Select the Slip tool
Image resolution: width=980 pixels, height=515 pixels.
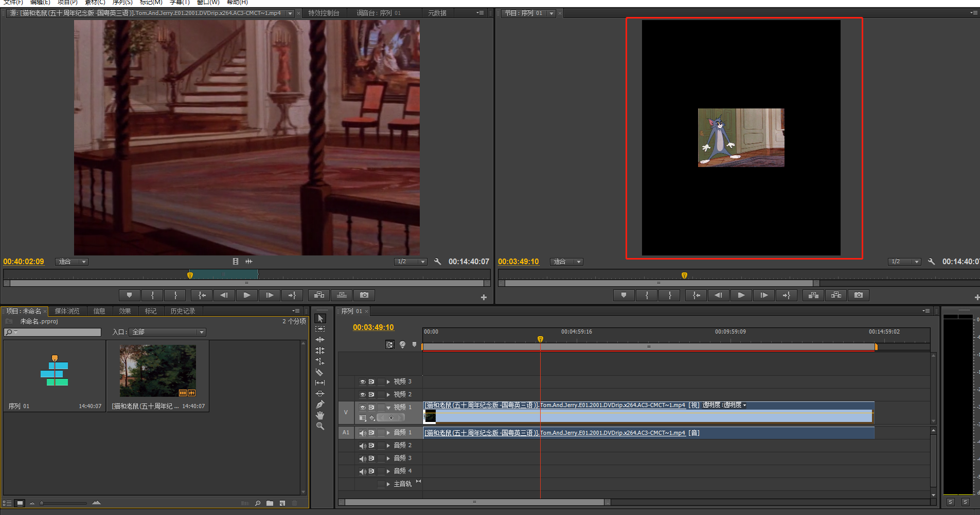pyautogui.click(x=320, y=383)
